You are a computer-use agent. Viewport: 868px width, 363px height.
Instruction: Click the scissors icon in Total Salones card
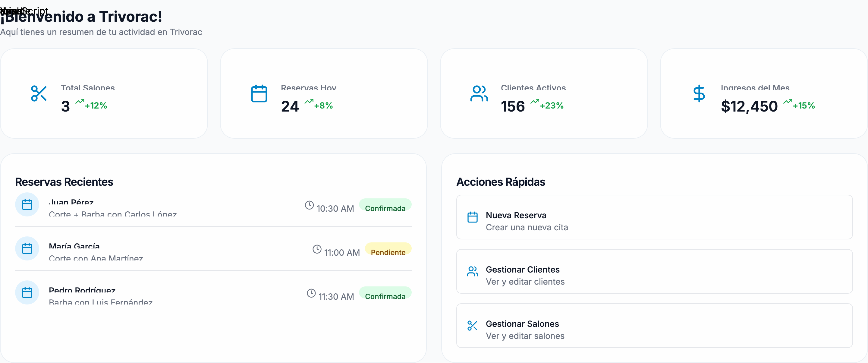pos(39,93)
